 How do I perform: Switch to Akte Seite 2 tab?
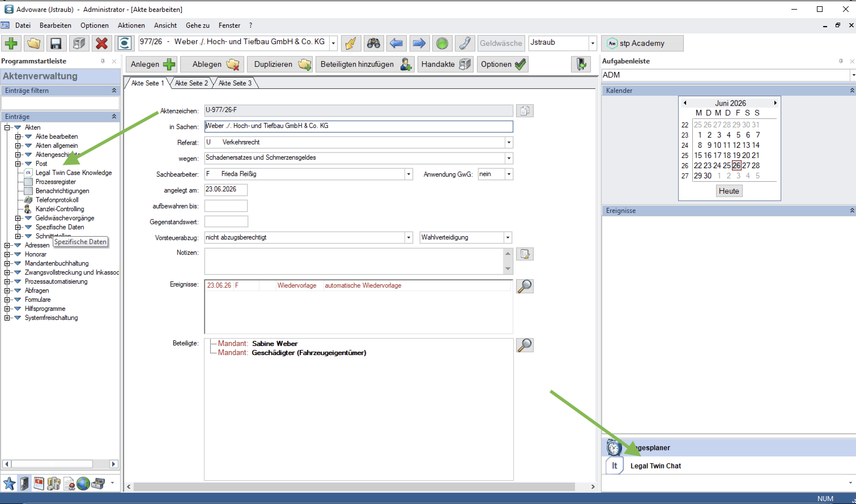pos(191,83)
